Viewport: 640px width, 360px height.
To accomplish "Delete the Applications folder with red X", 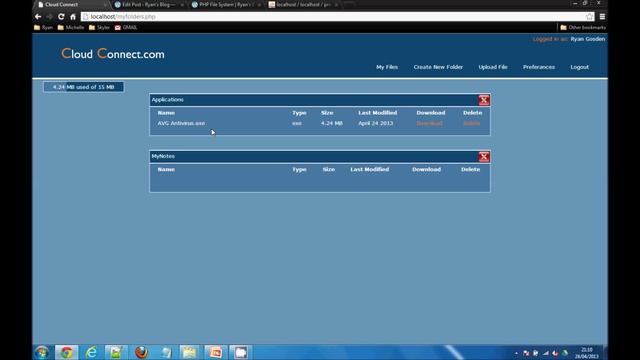I will coord(484,100).
